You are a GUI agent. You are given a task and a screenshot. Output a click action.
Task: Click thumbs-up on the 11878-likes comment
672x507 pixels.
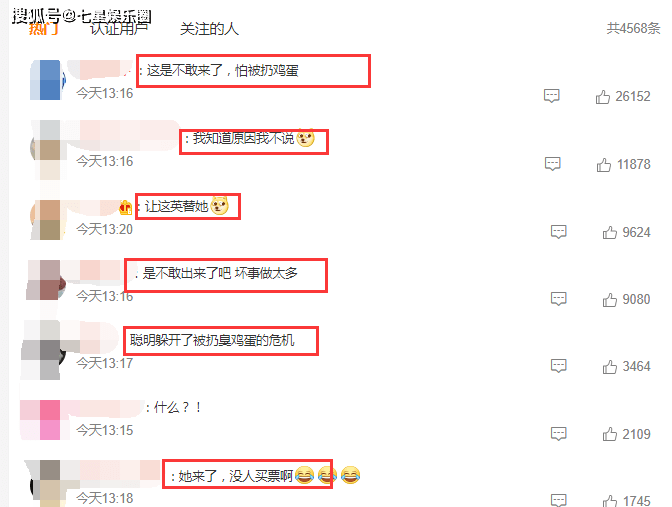(603, 165)
